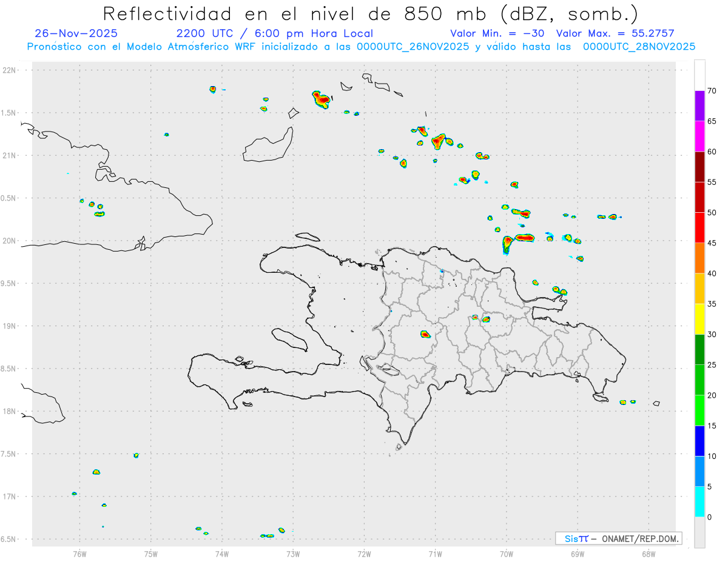
Task: Click the cyan 0–5 dBZ colorbar segment
Action: pyautogui.click(x=699, y=502)
